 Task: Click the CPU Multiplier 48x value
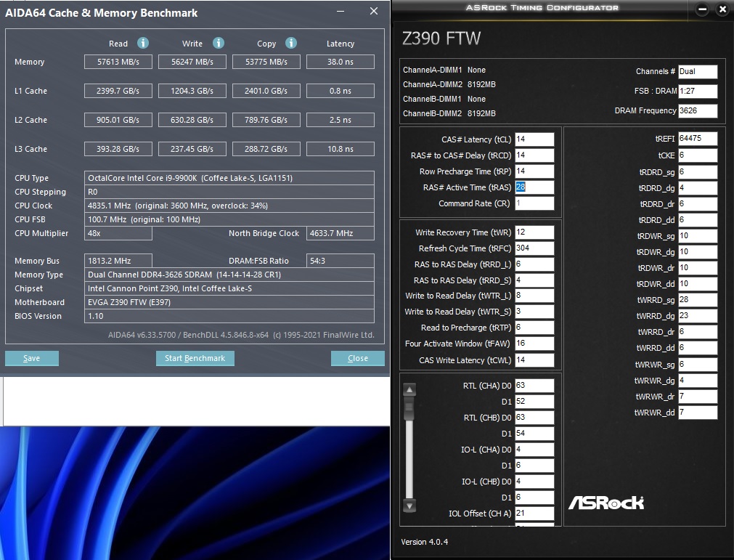tap(118, 233)
